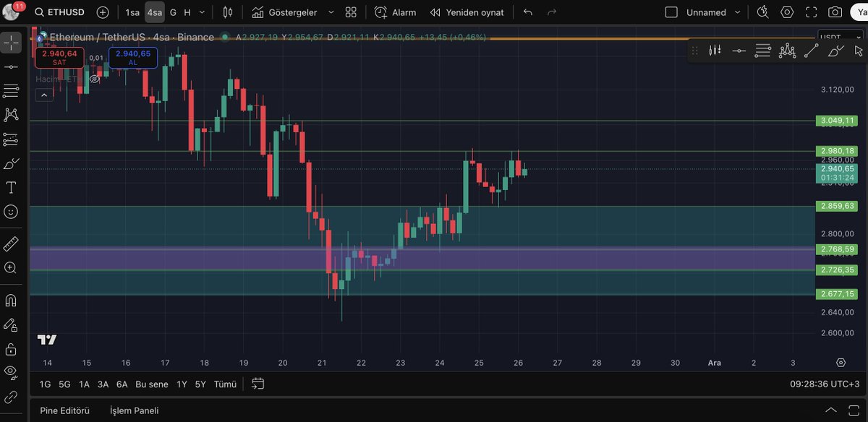The height and width of the screenshot is (422, 868).
Task: Collapse the indicator legend chevron
Action: click(x=43, y=95)
